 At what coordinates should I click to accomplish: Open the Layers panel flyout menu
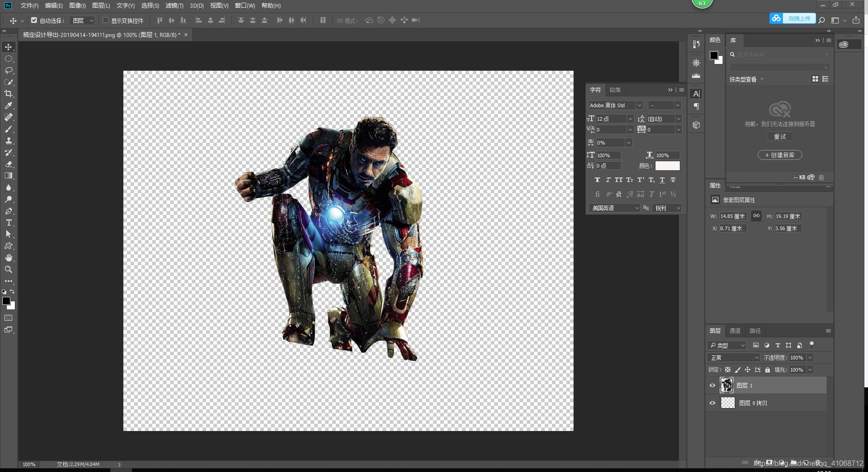tap(828, 331)
